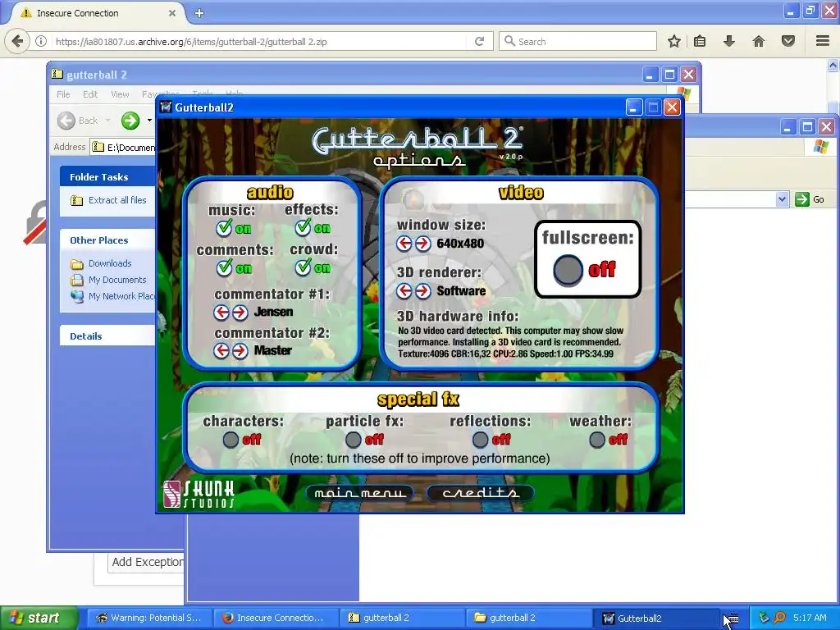Switch 3D renderer with right arrow
The image size is (840, 630).
pos(422,291)
